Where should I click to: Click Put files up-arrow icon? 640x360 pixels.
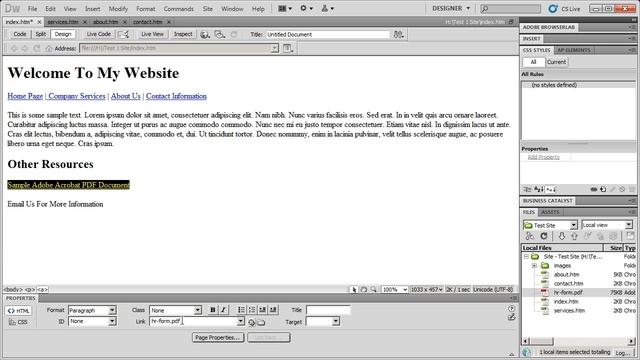click(574, 236)
